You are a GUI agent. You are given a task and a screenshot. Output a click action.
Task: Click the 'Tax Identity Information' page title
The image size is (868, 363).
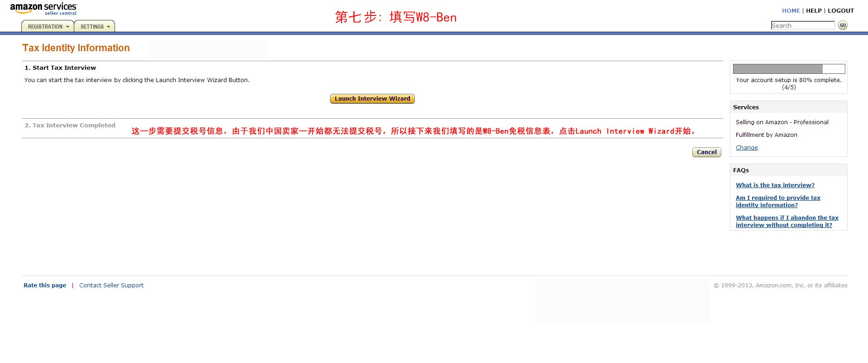tap(76, 48)
